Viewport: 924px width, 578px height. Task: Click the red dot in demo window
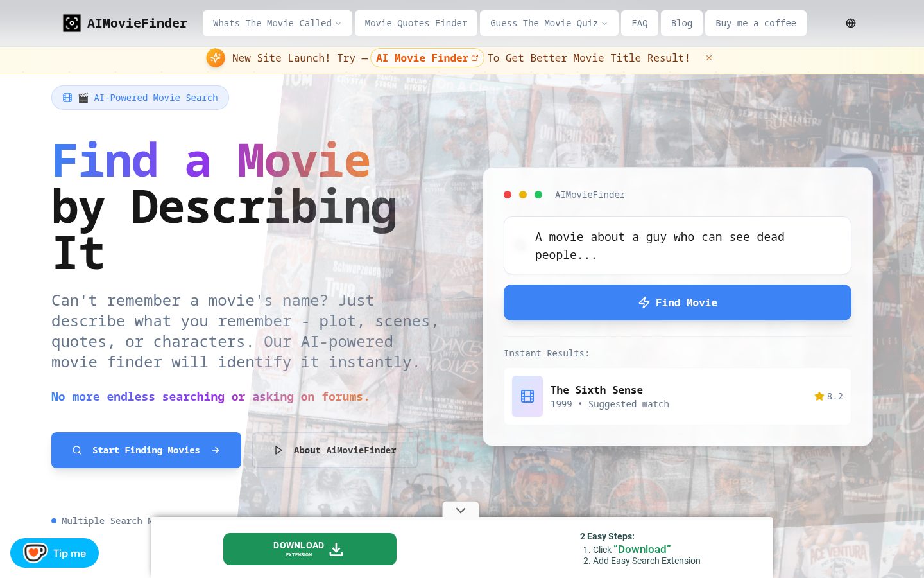pyautogui.click(x=508, y=195)
